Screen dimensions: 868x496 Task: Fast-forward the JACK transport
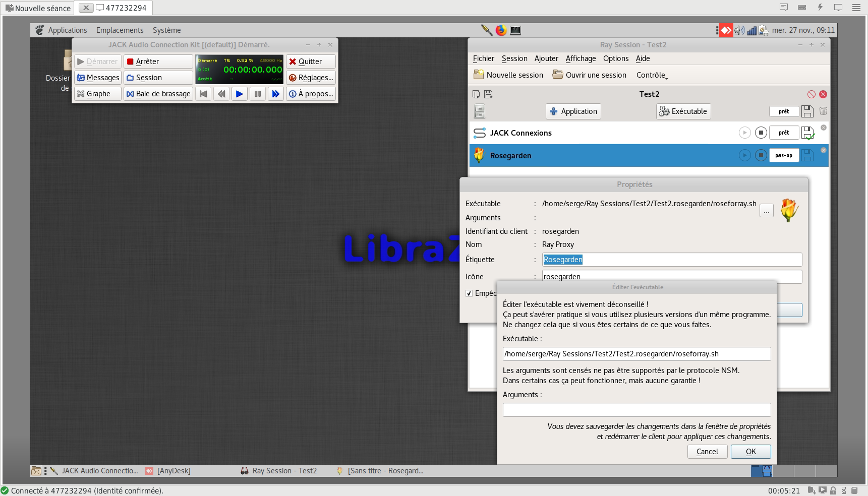(x=276, y=94)
